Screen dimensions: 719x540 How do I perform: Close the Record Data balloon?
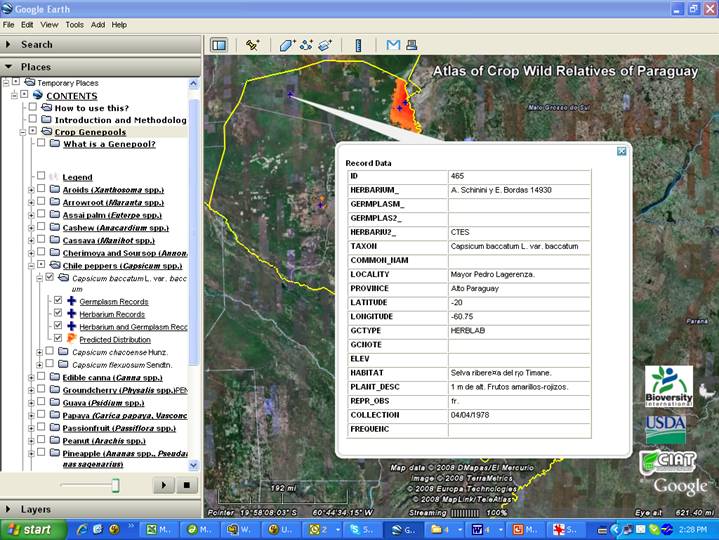click(x=621, y=151)
